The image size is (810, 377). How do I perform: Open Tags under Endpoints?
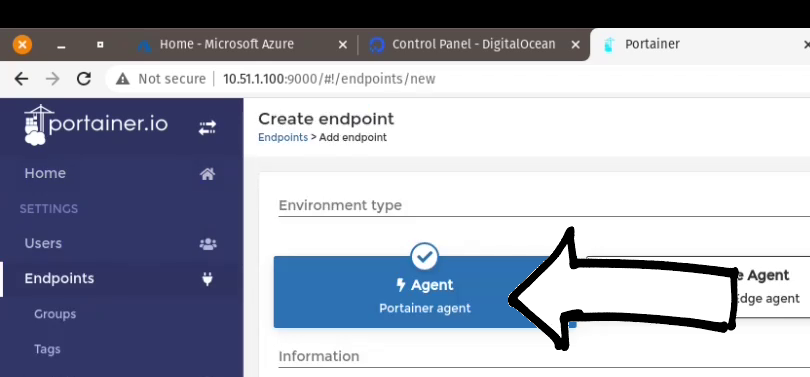coord(47,349)
